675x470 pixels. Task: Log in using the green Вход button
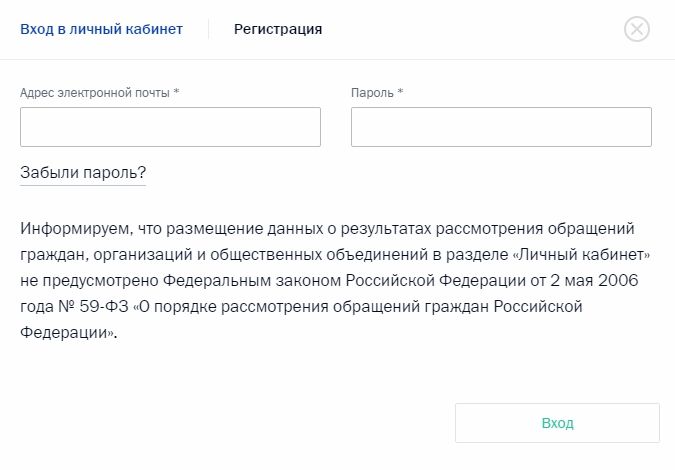click(557, 423)
